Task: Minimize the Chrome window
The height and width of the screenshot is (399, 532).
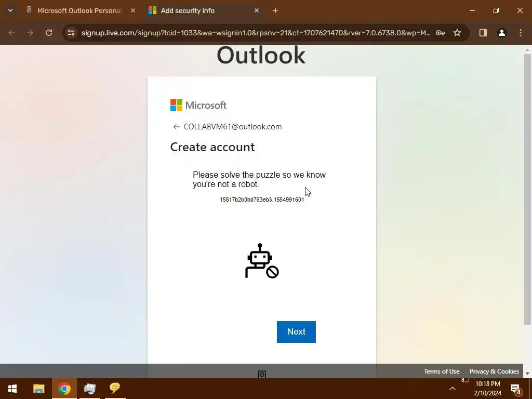Action: 472,10
